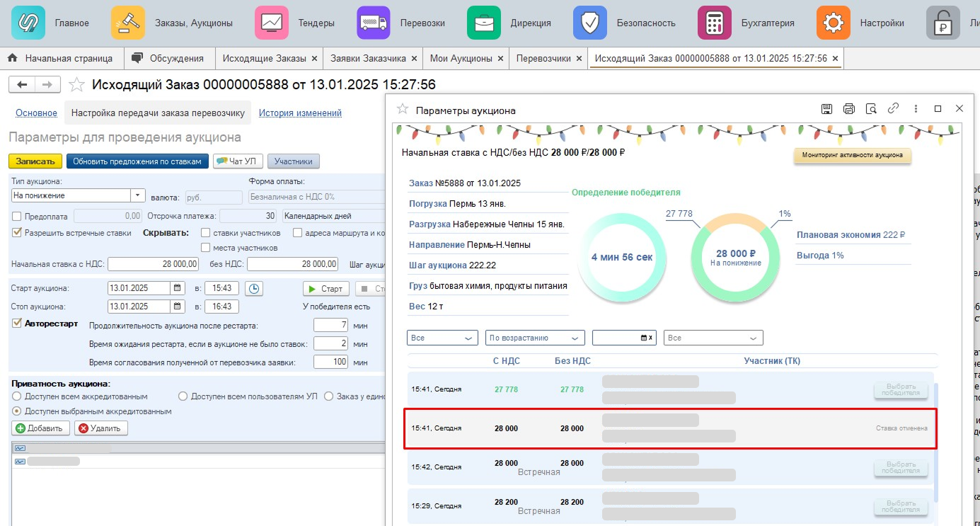Click the Старт auction button
The image size is (980, 526).
(x=326, y=288)
